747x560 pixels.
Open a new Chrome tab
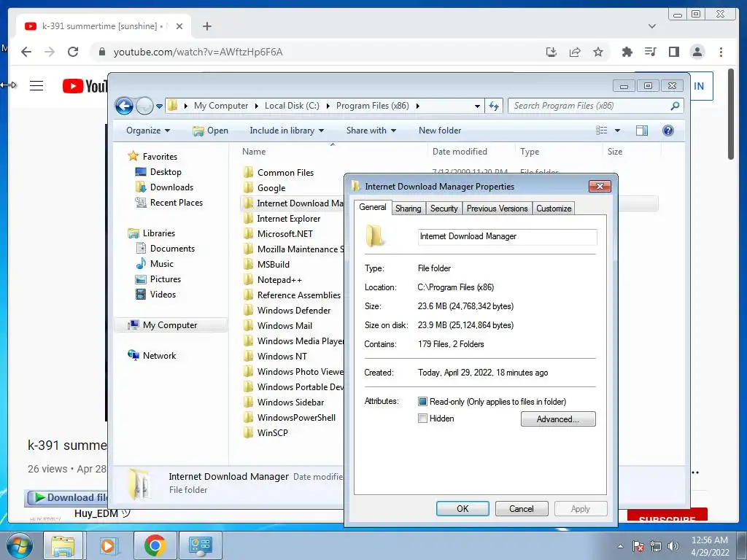(x=206, y=26)
